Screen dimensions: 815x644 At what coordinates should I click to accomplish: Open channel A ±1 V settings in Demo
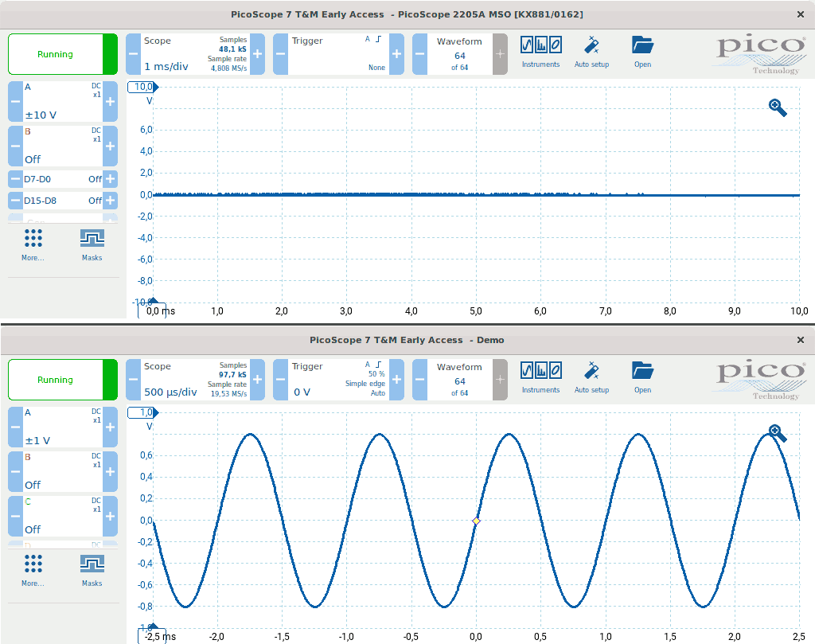63,427
